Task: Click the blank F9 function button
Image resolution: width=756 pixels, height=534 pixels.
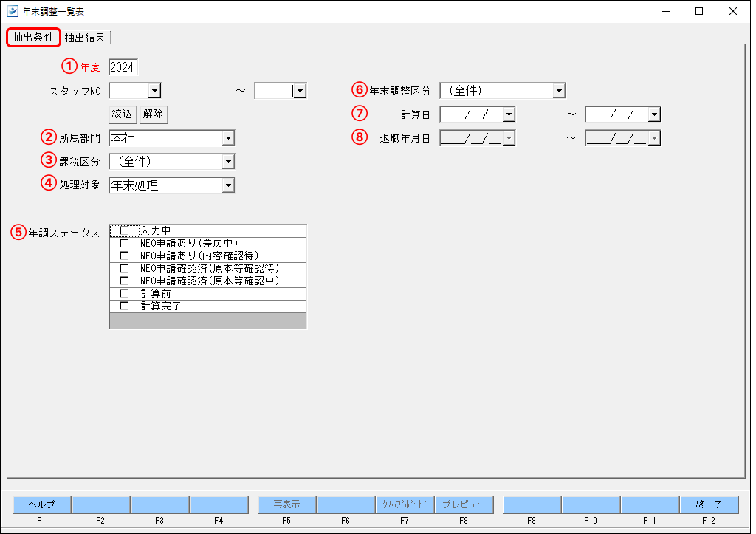Action: [x=532, y=504]
